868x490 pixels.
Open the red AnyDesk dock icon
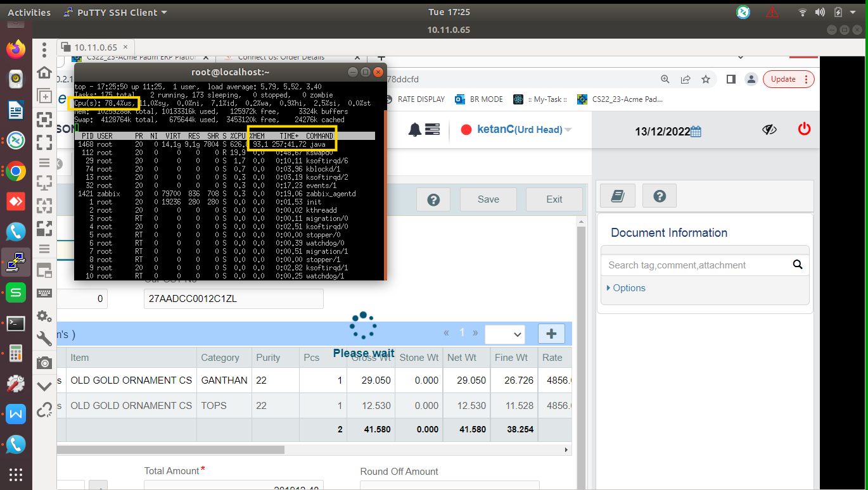coord(16,201)
